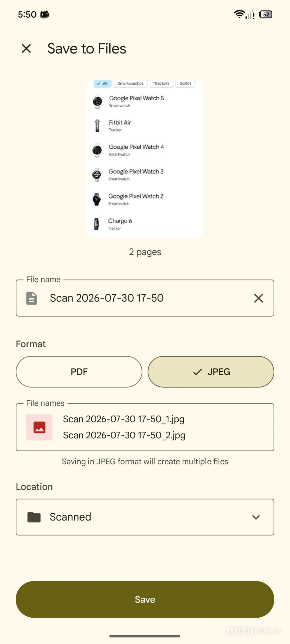The height and width of the screenshot is (644, 290).
Task: Clear the file name field
Action: point(258,298)
